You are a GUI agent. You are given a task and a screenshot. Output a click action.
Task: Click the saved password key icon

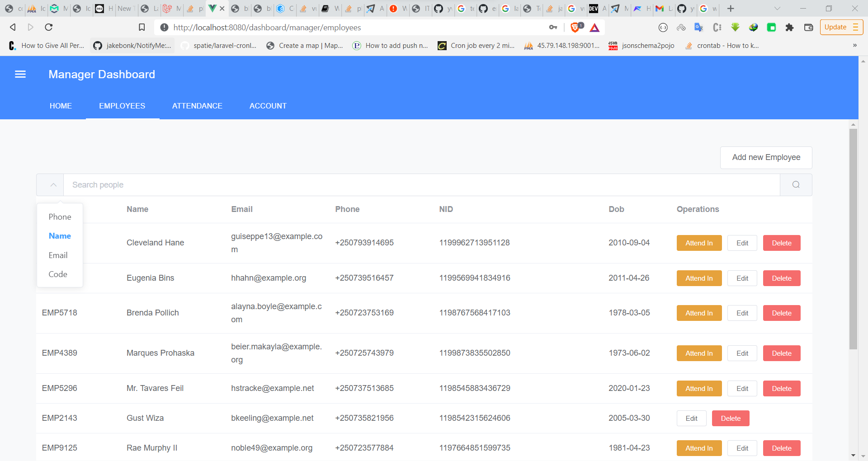tap(553, 27)
